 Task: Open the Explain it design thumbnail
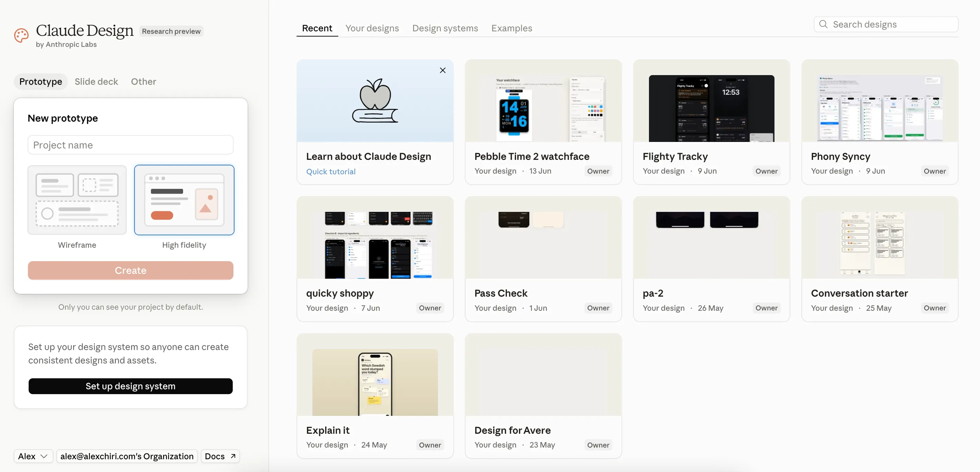click(375, 375)
